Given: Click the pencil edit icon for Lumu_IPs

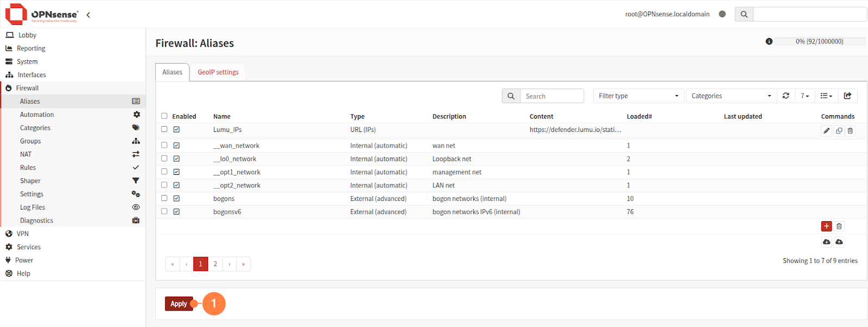Looking at the screenshot, I should click(826, 131).
